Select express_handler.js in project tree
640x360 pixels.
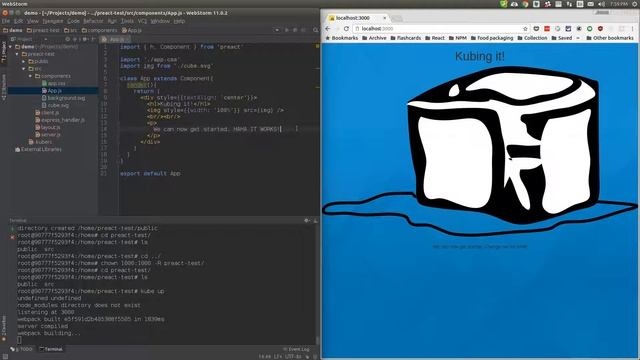coord(60,120)
